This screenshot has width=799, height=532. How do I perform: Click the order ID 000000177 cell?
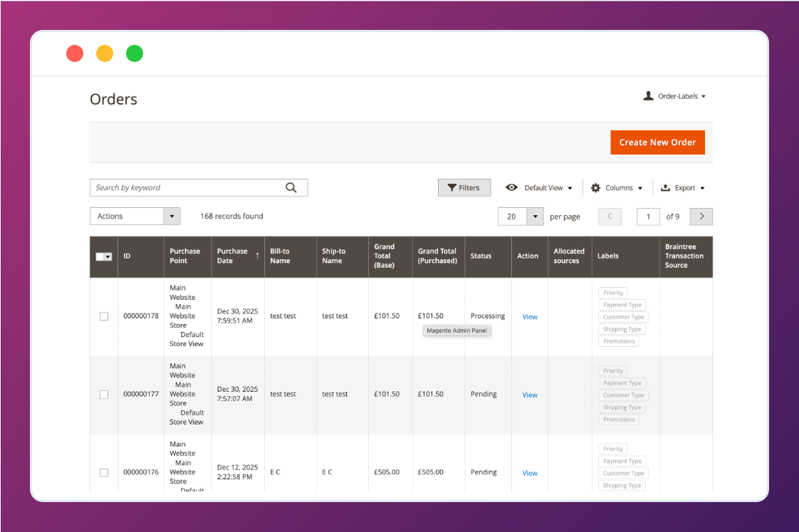(x=140, y=394)
